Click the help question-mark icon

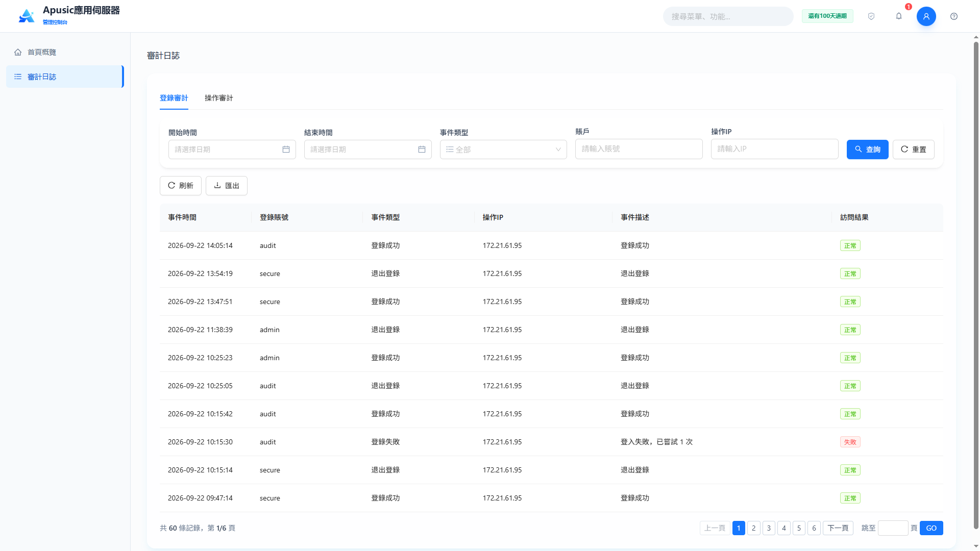click(954, 16)
